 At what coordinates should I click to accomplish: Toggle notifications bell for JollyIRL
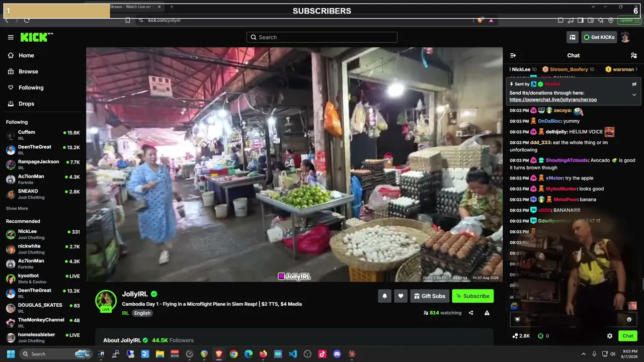(x=384, y=296)
